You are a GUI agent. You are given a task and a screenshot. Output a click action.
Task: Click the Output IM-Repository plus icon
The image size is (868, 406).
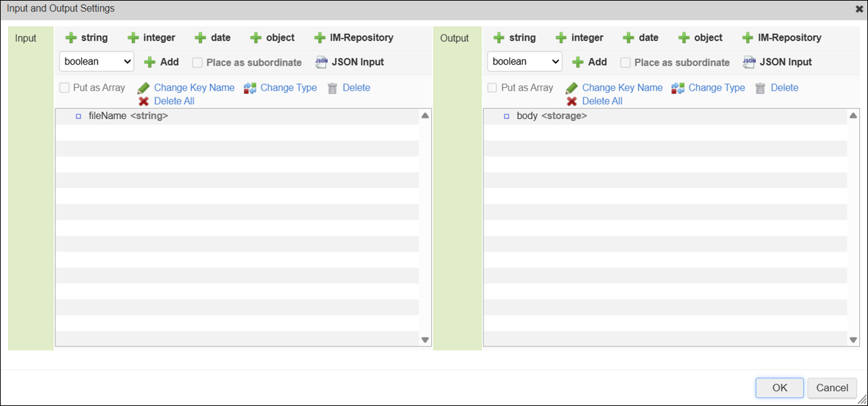pos(747,38)
